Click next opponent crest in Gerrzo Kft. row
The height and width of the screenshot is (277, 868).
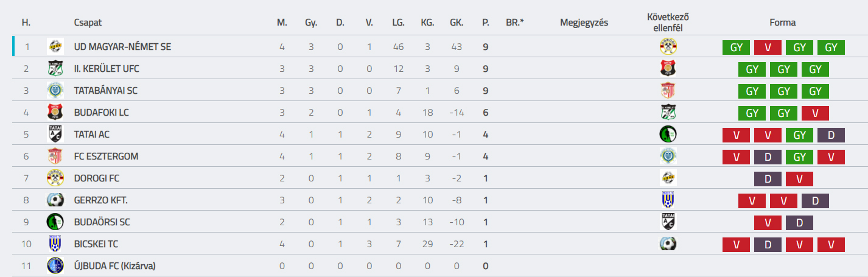tap(668, 200)
